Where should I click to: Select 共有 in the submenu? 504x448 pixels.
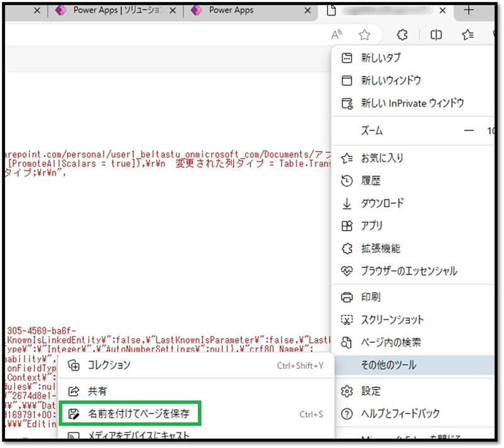196,391
